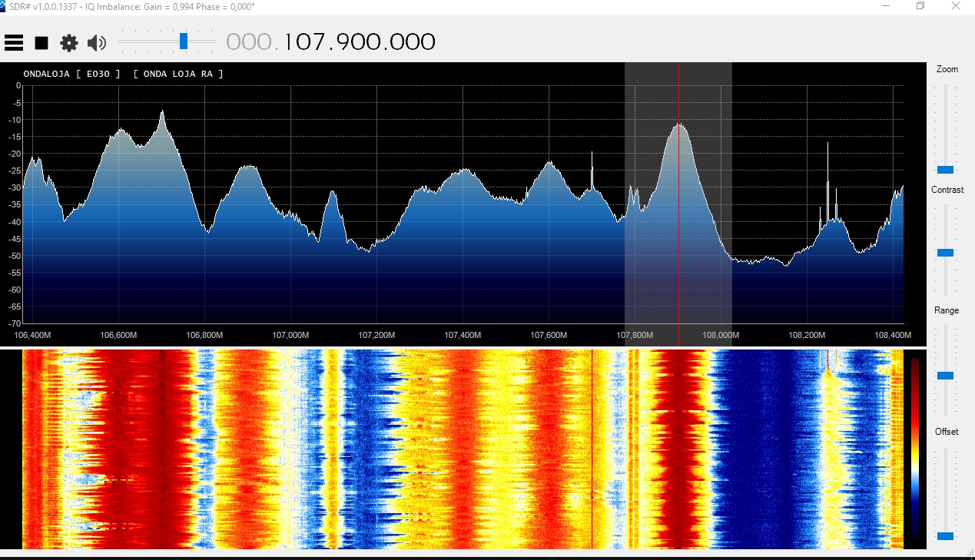Screen dimensions: 975x560
Task: Click the SDR# app icon in title bar
Action: point(3,6)
